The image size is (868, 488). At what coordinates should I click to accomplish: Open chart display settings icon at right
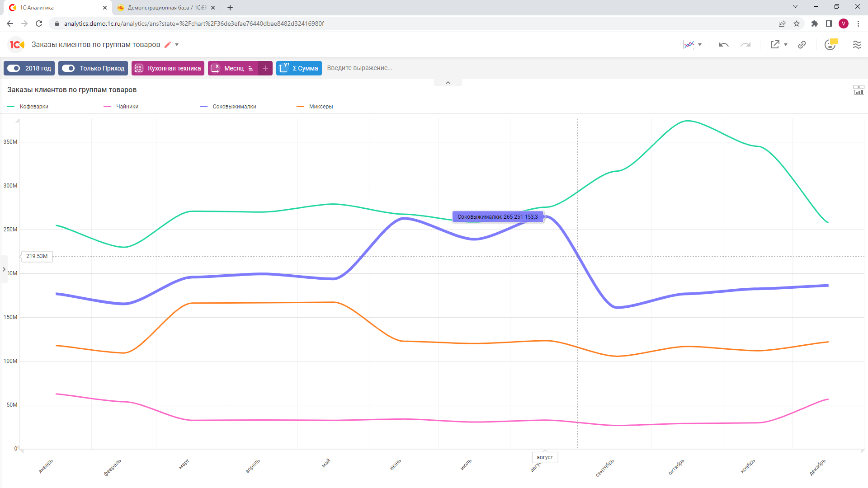(x=859, y=90)
